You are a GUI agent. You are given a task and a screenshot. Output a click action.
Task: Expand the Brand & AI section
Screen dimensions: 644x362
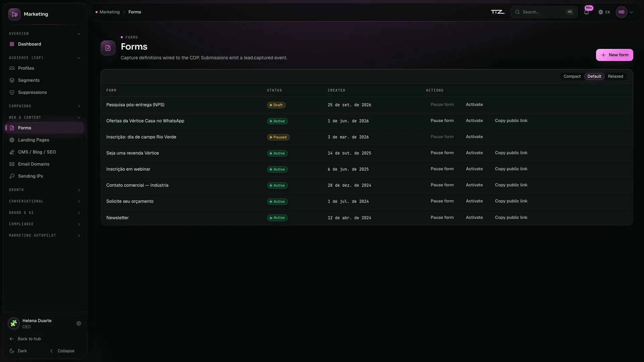[x=45, y=213]
